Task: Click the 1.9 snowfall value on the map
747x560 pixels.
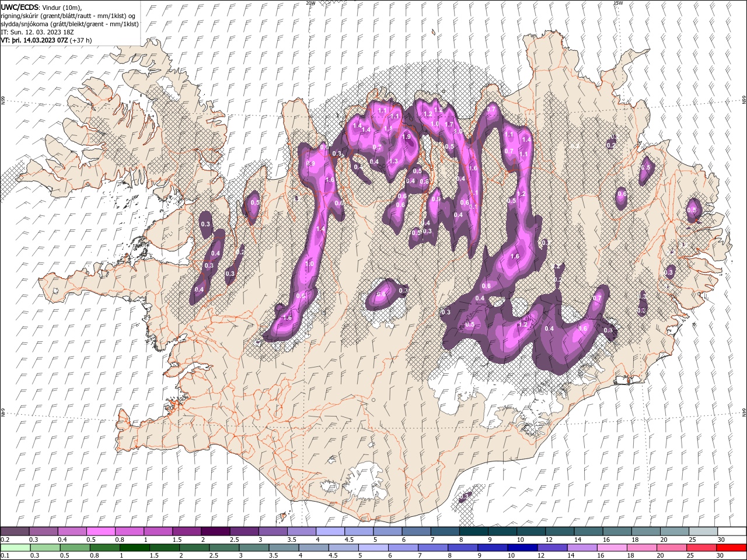Action: 407,136
